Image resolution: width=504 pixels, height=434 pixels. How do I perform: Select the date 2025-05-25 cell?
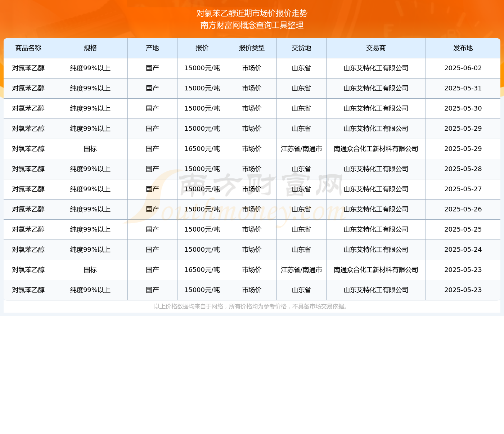463,229
